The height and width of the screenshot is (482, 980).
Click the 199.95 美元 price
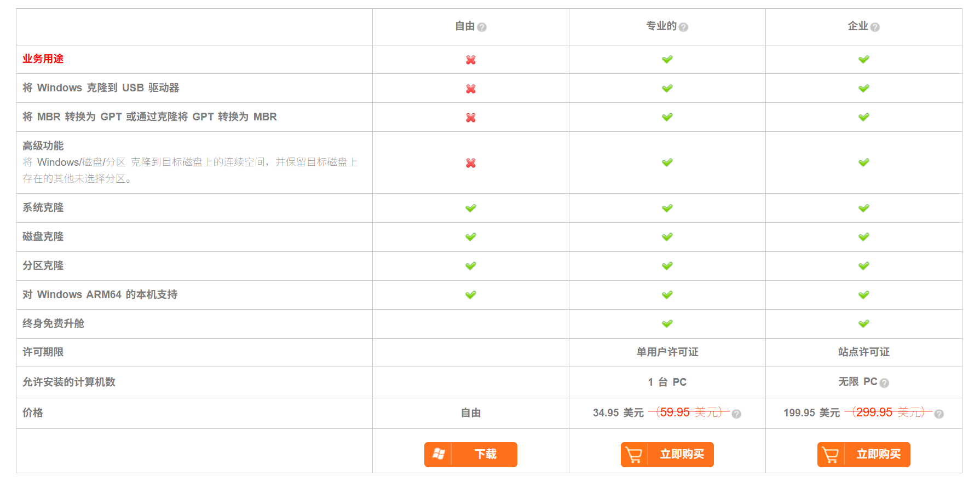pyautogui.click(x=811, y=413)
